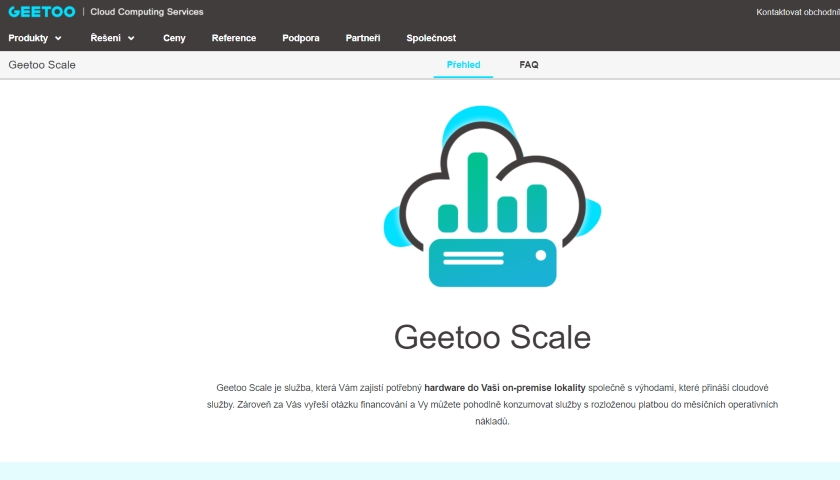Navigate to Podpora
Viewport: 840px width, 480px height.
tap(301, 38)
